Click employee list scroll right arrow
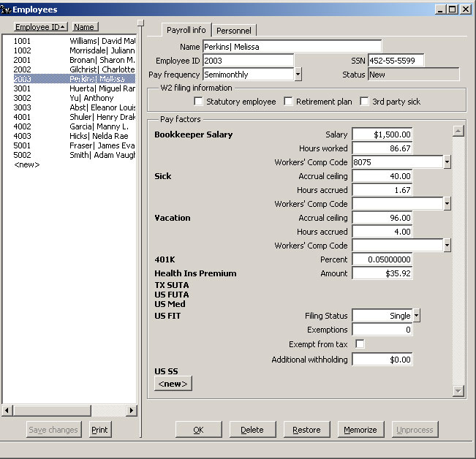The image size is (476, 459). 131,411
